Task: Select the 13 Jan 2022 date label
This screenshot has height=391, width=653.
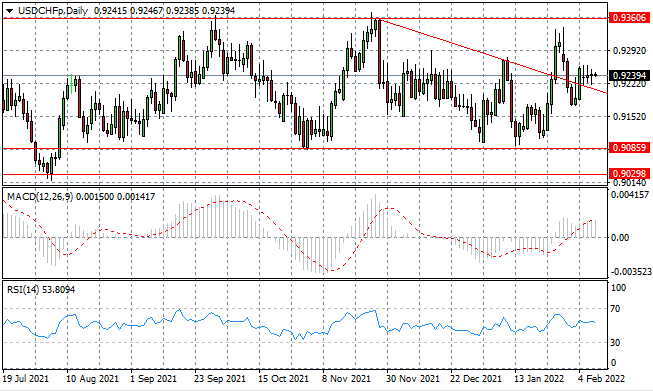Action: (x=539, y=379)
